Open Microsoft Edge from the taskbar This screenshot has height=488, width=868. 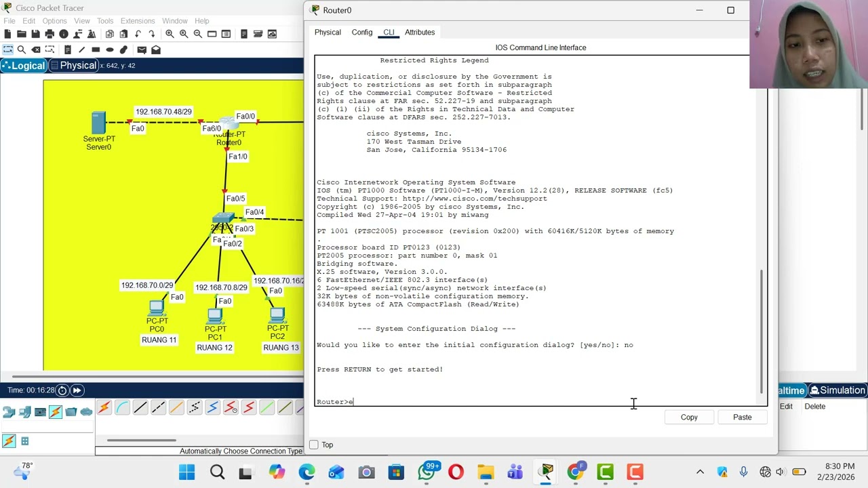pos(307,472)
